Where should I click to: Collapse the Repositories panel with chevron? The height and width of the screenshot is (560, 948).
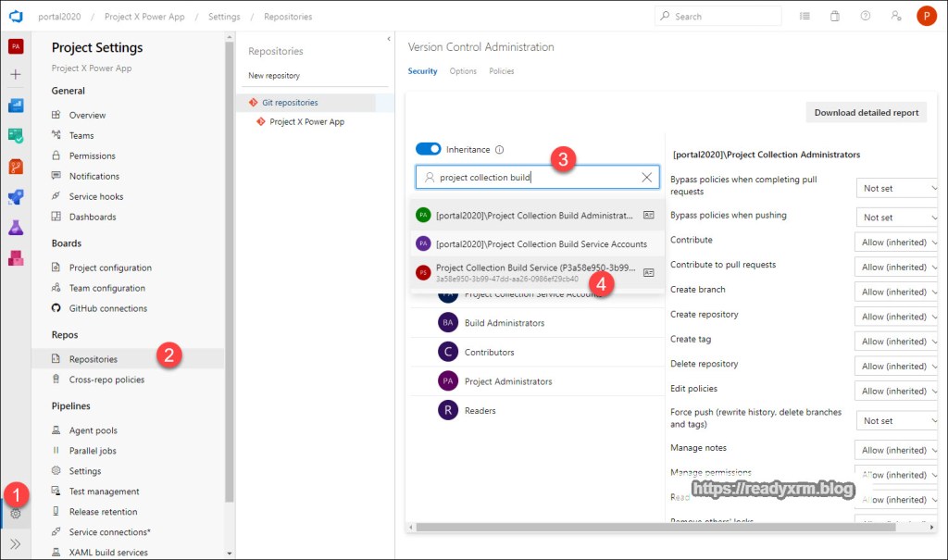tap(389, 39)
